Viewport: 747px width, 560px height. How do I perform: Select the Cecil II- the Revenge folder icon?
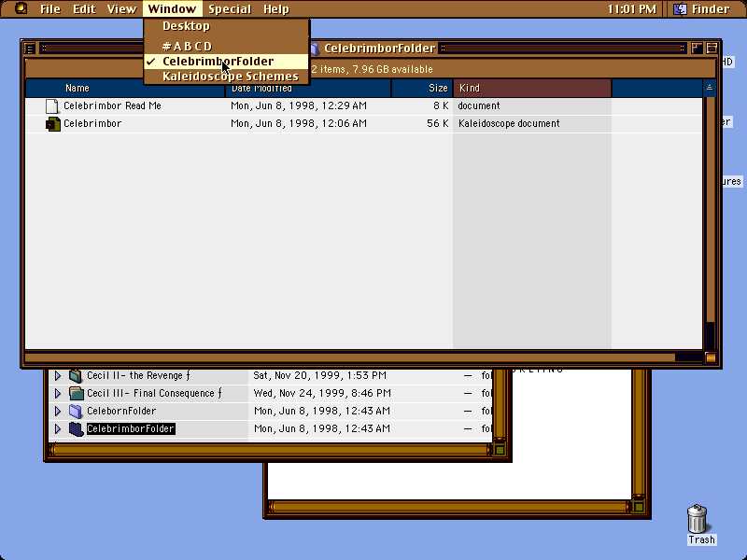76,376
